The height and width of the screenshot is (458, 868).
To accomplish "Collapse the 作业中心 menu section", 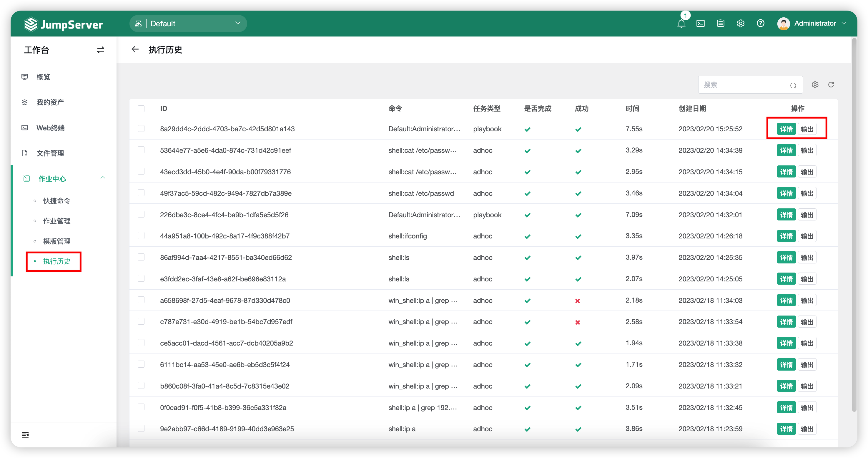I will pyautogui.click(x=103, y=178).
